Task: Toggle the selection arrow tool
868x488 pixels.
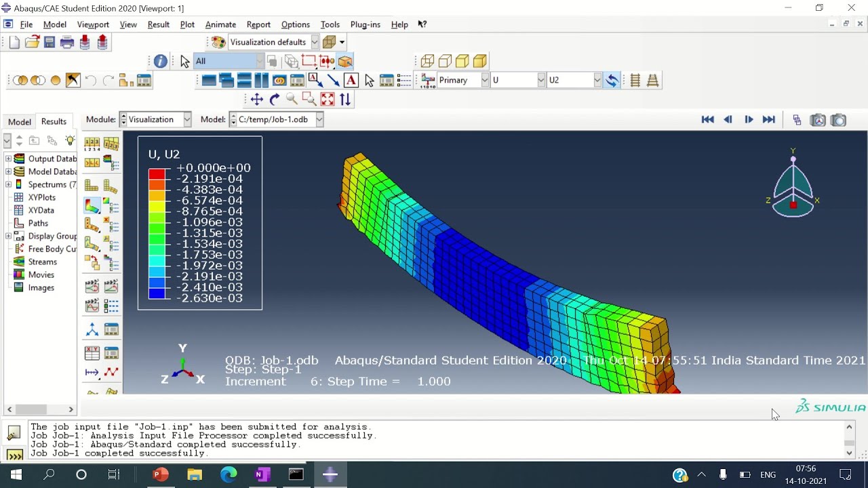Action: (184, 61)
